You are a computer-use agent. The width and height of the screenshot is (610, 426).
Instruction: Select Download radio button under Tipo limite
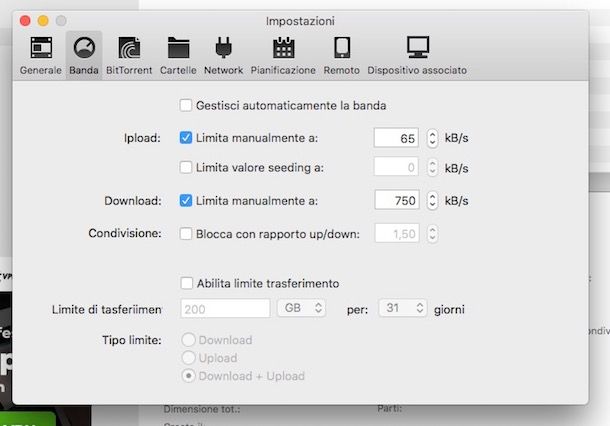pyautogui.click(x=188, y=340)
